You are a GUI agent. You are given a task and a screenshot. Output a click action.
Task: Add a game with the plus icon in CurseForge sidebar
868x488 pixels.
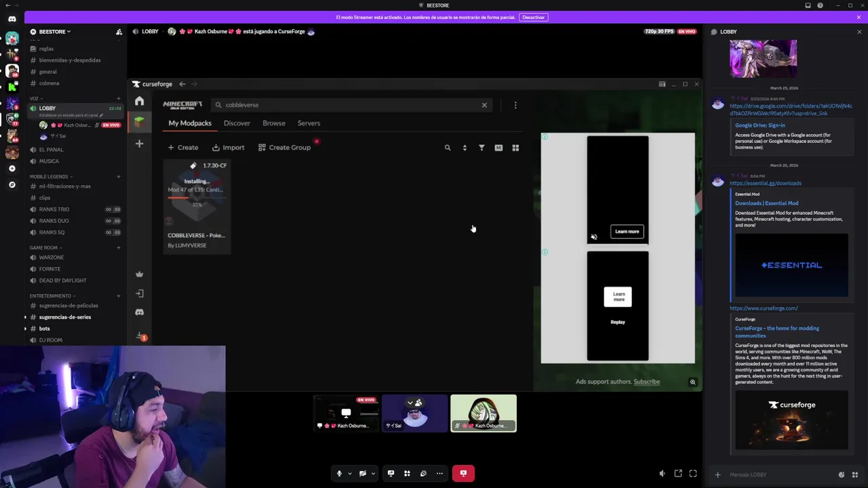coord(139,144)
